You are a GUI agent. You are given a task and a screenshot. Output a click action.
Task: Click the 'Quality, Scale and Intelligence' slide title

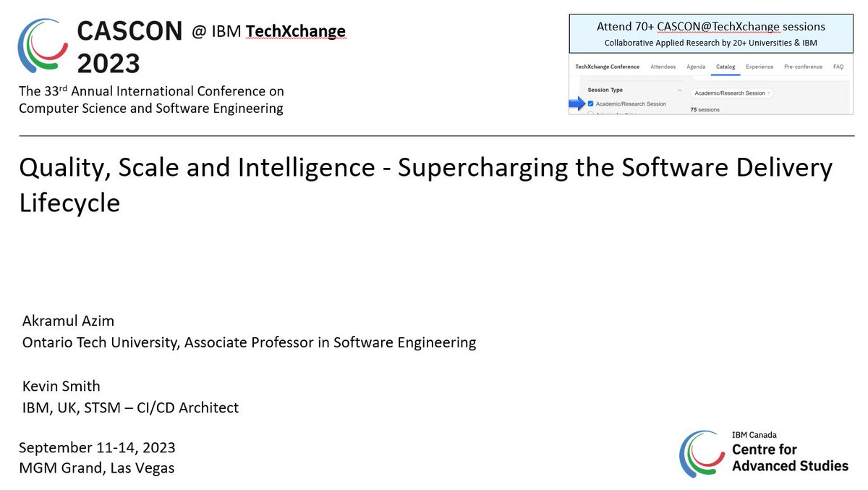click(425, 185)
